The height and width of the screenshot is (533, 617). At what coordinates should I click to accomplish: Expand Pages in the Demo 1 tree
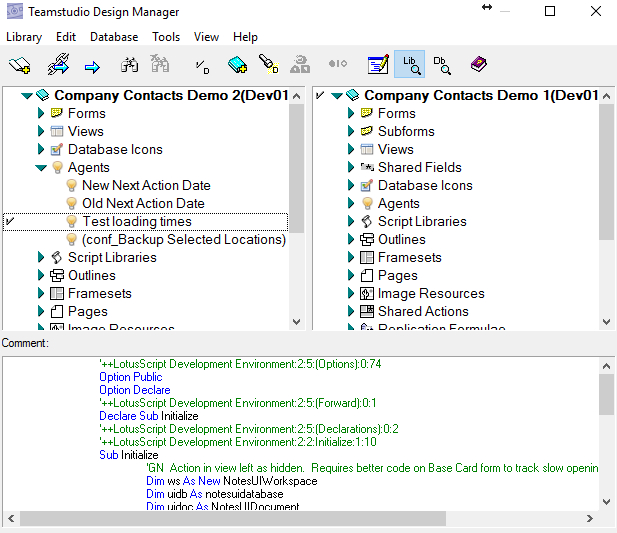tap(351, 275)
